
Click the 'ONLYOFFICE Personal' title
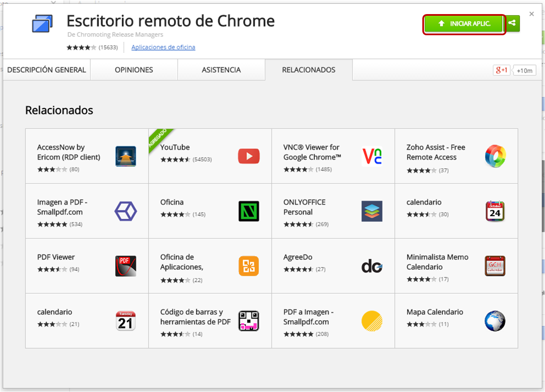click(305, 207)
